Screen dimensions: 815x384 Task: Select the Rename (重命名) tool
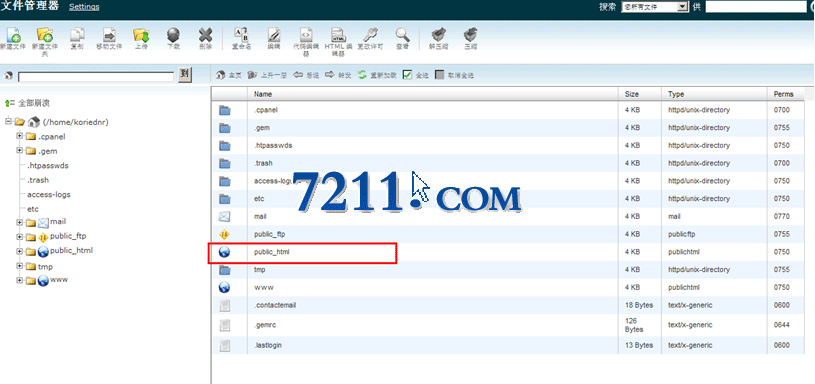242,35
